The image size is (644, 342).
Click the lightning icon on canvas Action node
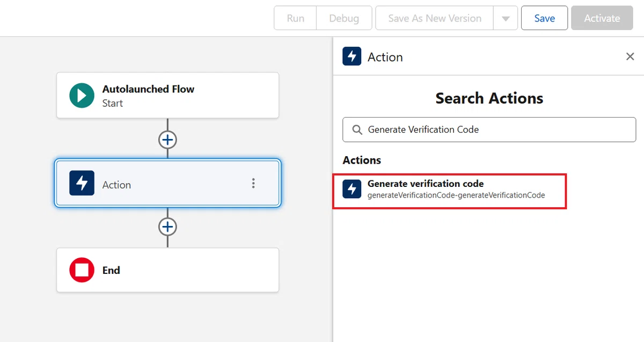point(82,183)
